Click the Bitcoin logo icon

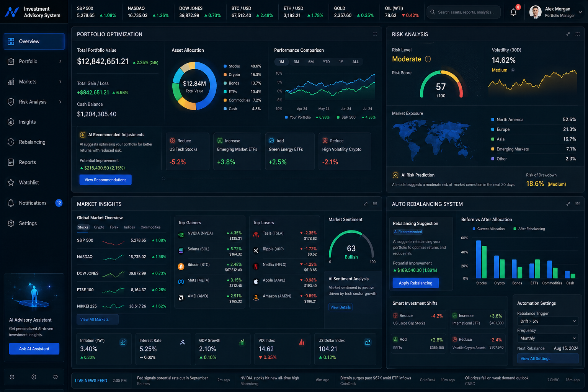[181, 266]
